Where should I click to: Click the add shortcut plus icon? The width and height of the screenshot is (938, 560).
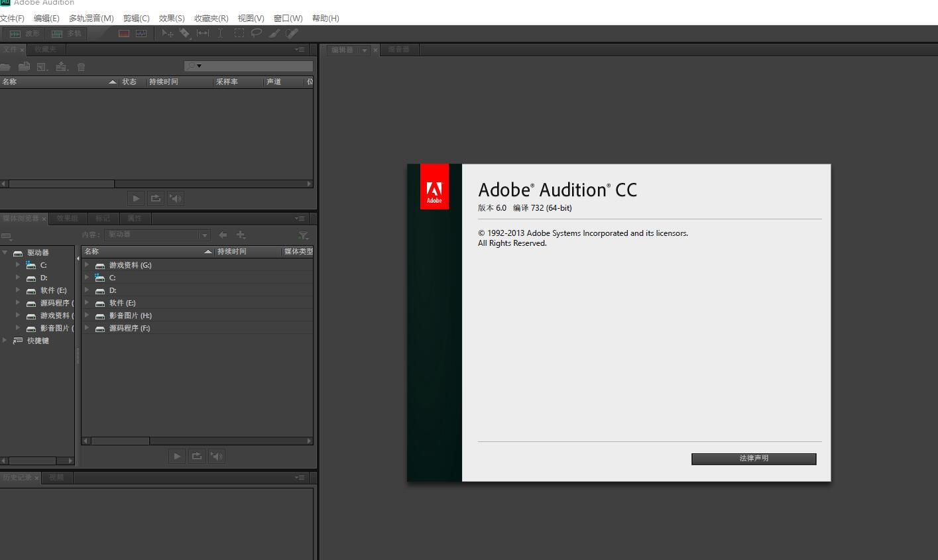coord(241,235)
